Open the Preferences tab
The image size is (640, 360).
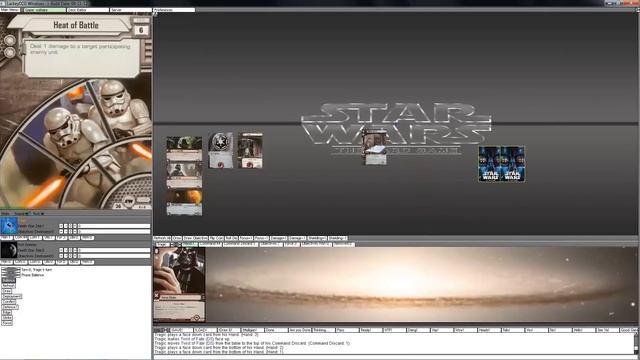[174, 10]
